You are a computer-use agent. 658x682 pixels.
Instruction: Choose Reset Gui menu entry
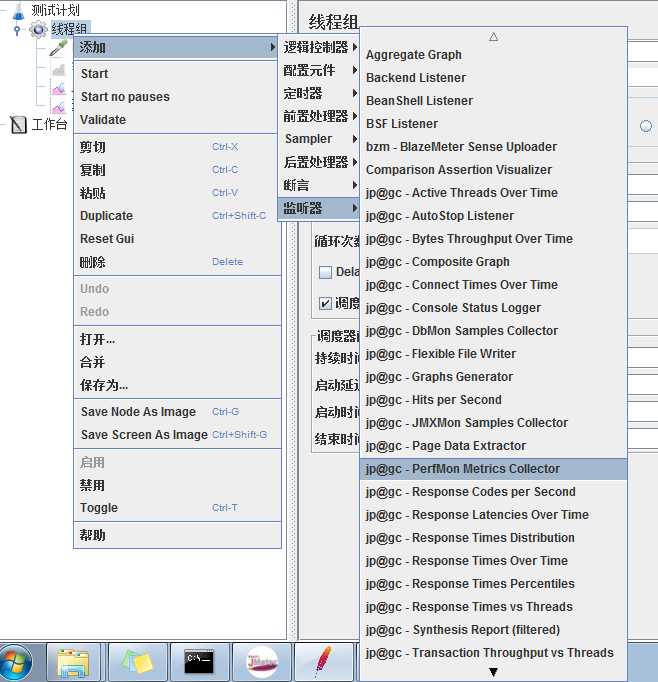[x=177, y=239]
